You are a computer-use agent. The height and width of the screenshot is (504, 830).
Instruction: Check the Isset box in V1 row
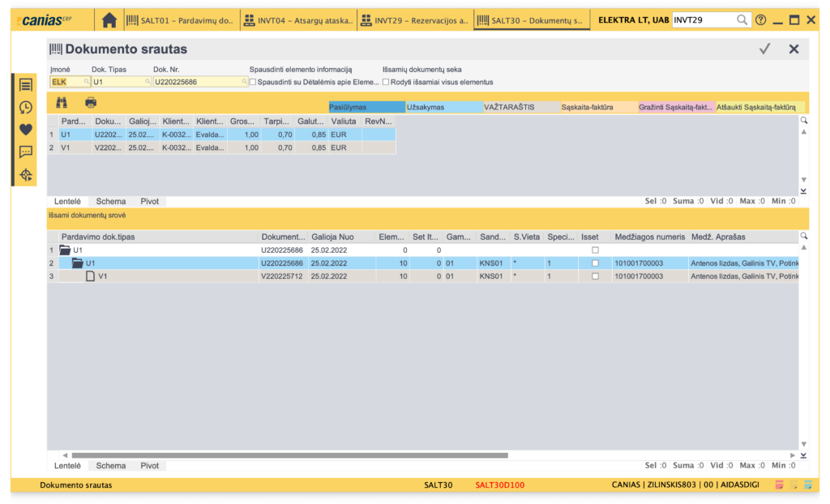point(595,276)
